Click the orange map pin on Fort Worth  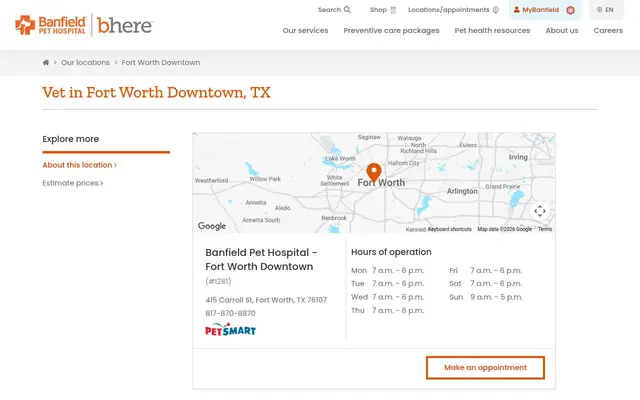[x=374, y=172]
